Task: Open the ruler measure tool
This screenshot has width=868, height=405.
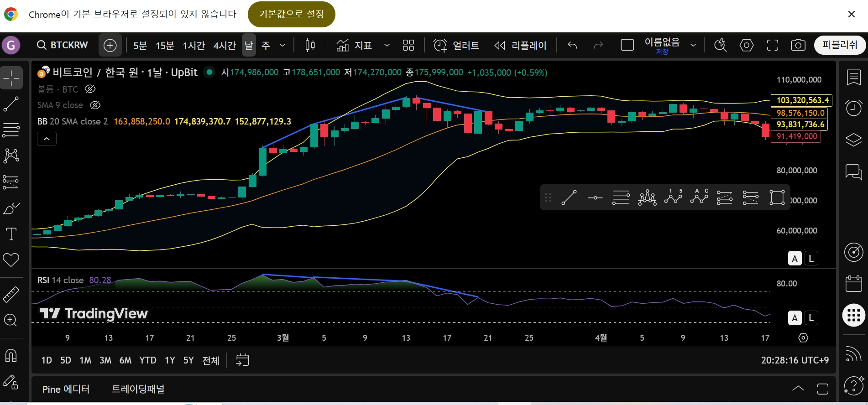Action: tap(11, 295)
